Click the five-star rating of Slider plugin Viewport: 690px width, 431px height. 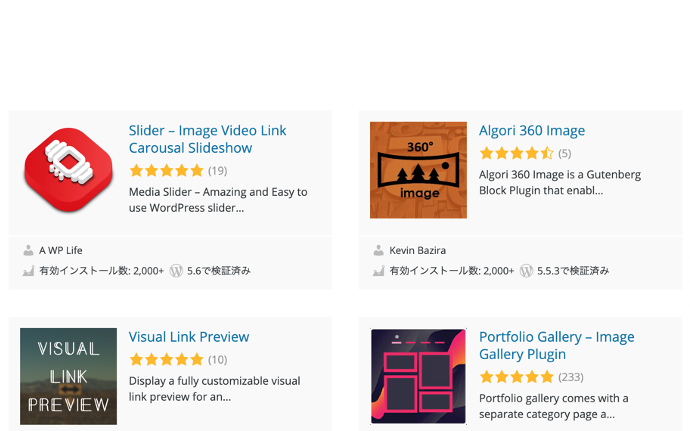(x=166, y=170)
